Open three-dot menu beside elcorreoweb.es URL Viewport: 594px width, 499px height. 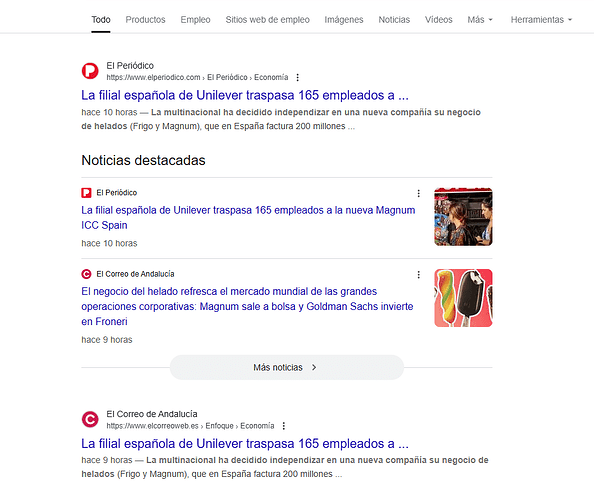(284, 426)
